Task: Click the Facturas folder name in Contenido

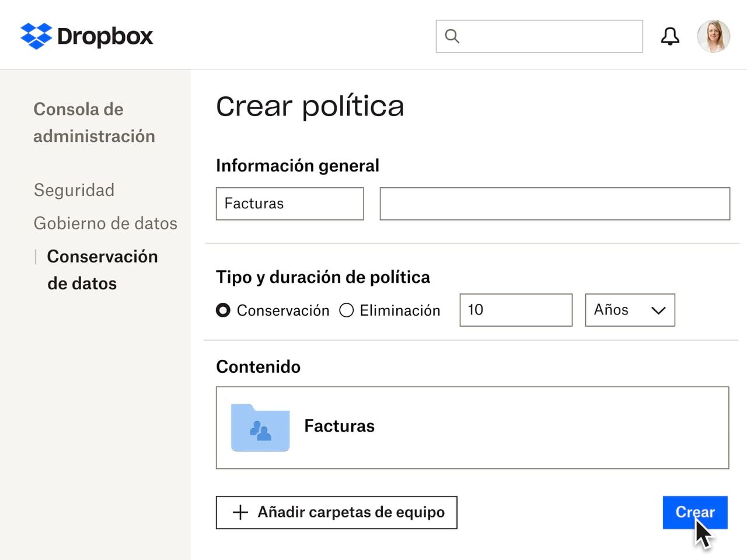Action: click(x=340, y=426)
